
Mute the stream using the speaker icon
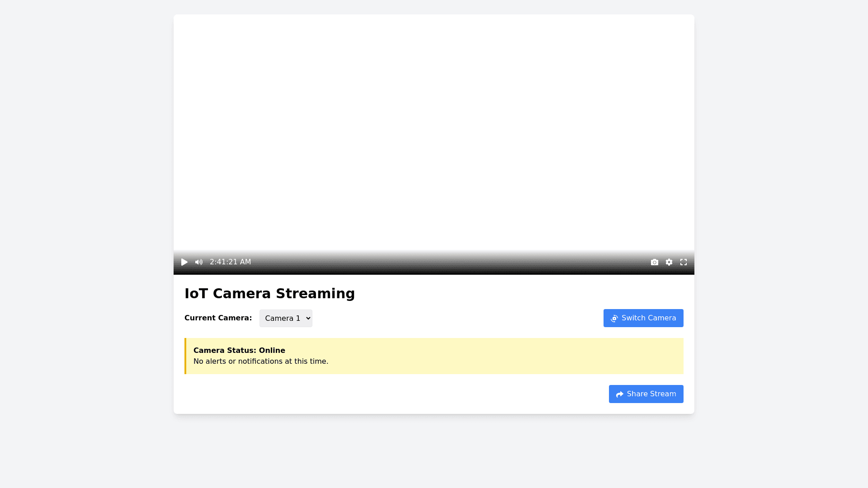point(199,262)
